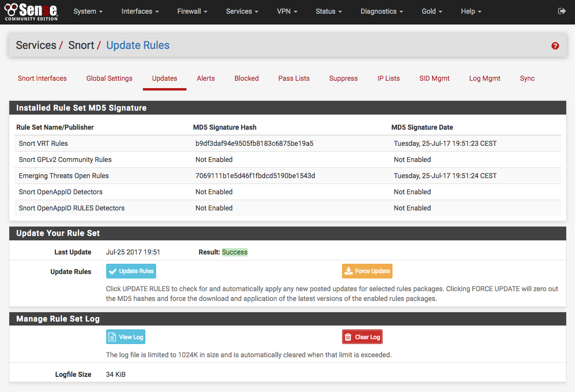Open the Alerts tab
Screen dimensions: 575x392
pyautogui.click(x=206, y=78)
